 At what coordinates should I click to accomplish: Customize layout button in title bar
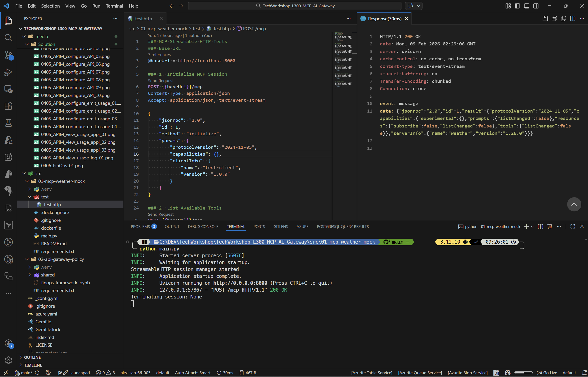pos(508,6)
